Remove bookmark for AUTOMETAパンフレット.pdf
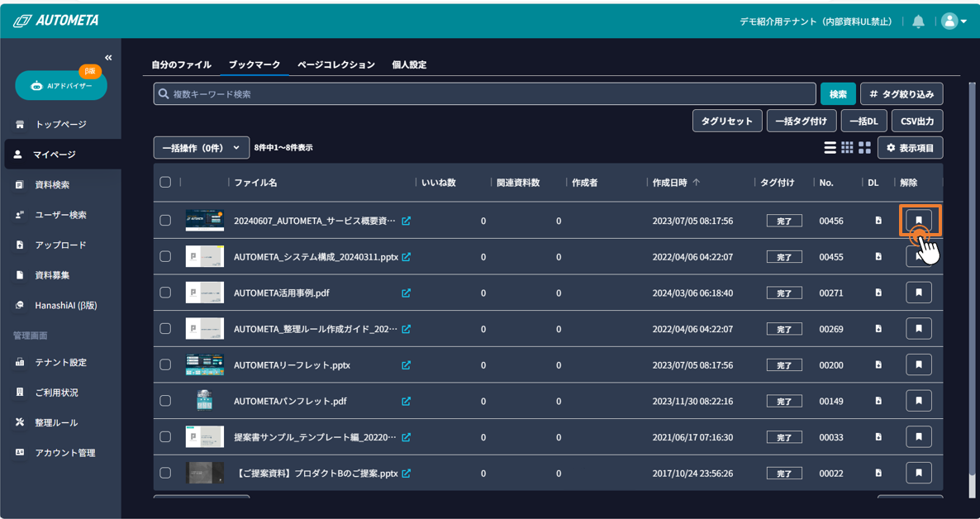 coord(919,401)
